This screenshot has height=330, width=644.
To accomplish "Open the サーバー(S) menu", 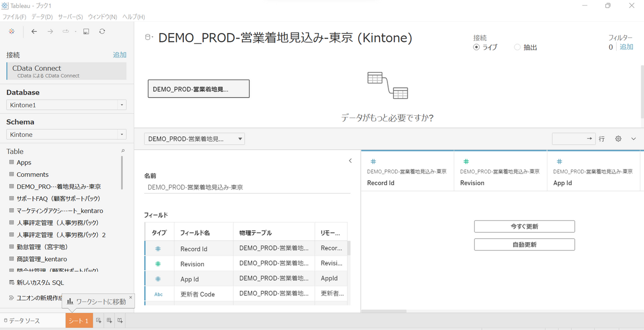I will [x=70, y=17].
